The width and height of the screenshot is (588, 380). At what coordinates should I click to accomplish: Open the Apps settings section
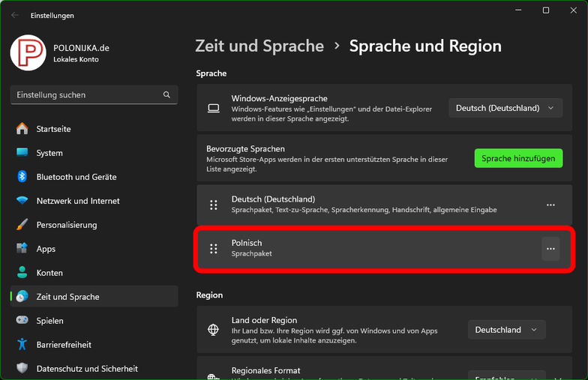46,249
